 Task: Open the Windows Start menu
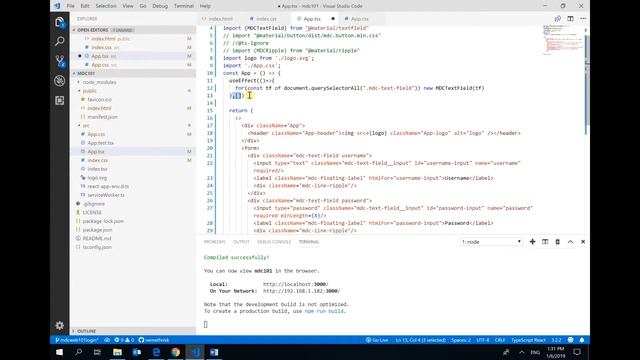[60, 352]
